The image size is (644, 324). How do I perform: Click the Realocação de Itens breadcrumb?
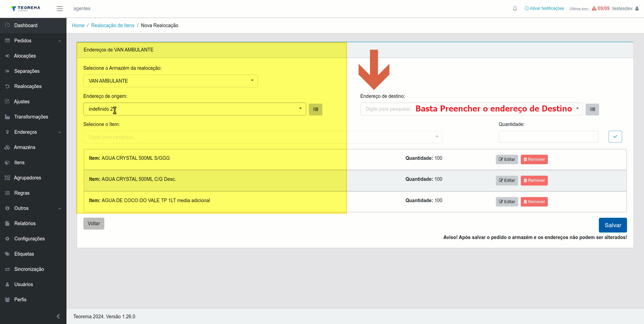[113, 26]
